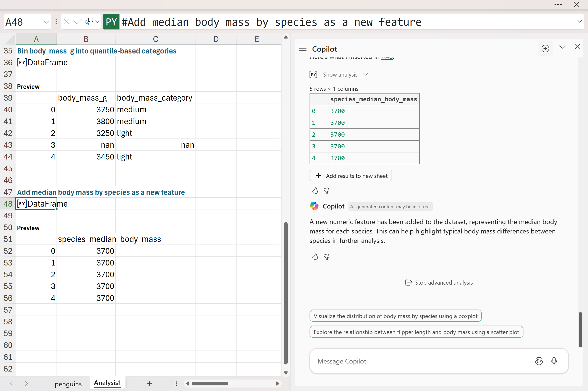Expand the formula bar
The height and width of the screenshot is (392, 588).
click(x=580, y=21)
